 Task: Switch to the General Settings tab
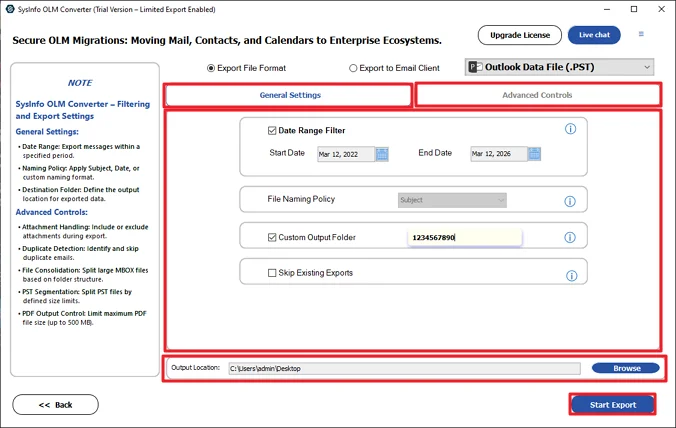tap(288, 95)
